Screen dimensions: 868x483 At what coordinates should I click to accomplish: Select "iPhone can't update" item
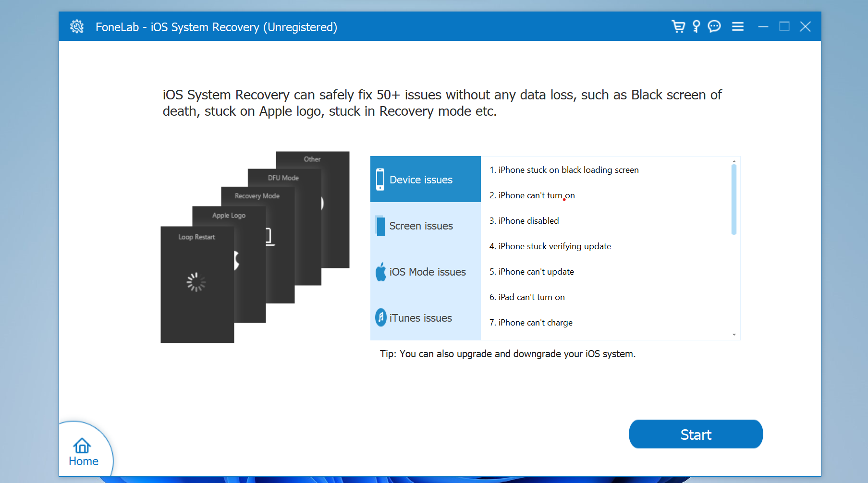click(532, 272)
